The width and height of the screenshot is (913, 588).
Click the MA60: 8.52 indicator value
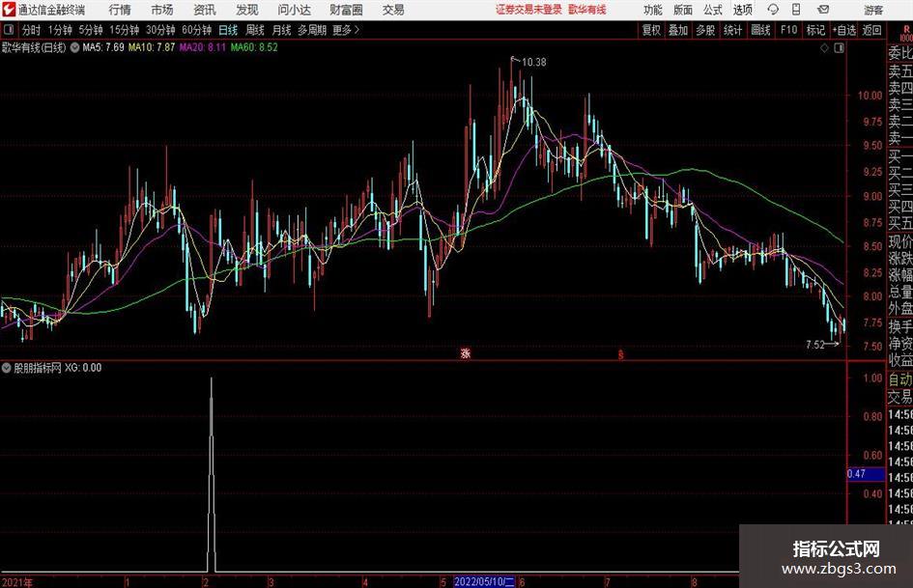pos(254,47)
